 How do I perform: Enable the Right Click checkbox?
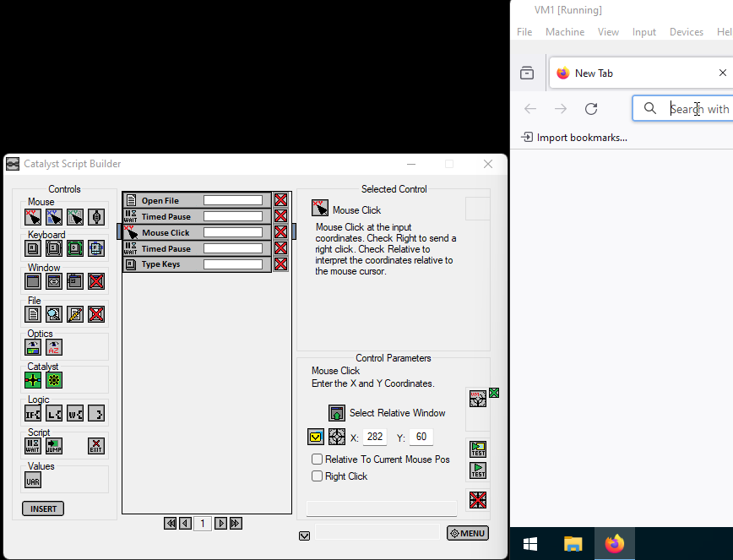317,476
